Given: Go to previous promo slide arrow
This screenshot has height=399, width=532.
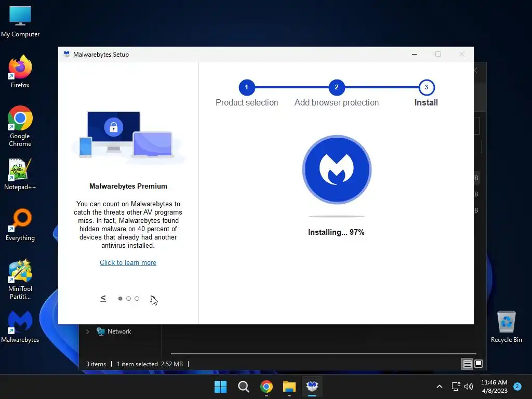Looking at the screenshot, I should pyautogui.click(x=103, y=298).
